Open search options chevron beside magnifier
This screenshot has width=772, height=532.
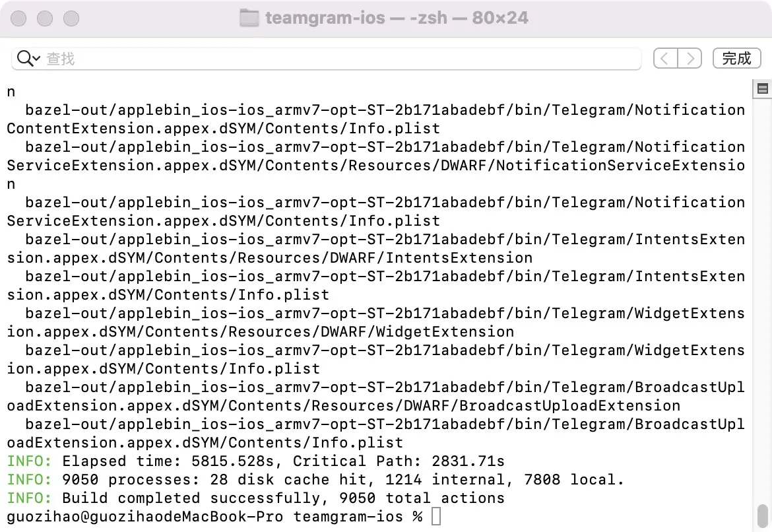point(36,59)
